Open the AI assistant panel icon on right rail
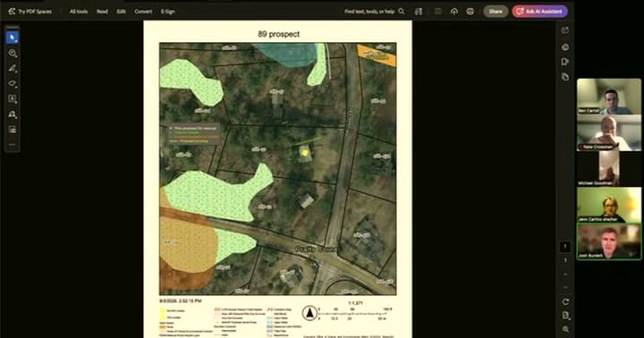The height and width of the screenshot is (338, 644). pos(565,30)
